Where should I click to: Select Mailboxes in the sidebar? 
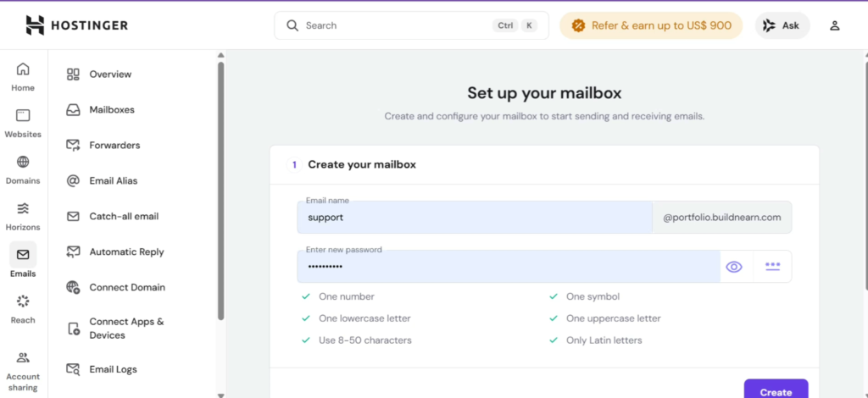(x=111, y=110)
